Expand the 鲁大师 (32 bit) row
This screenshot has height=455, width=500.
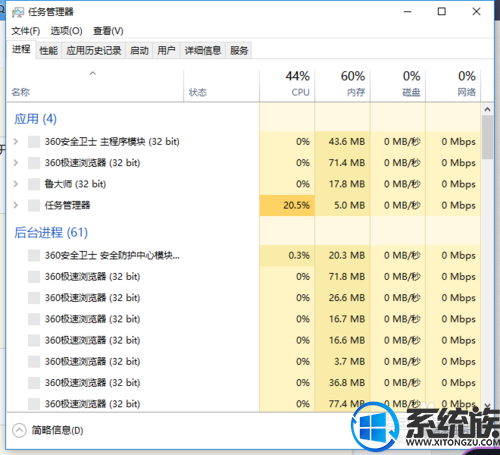point(16,184)
